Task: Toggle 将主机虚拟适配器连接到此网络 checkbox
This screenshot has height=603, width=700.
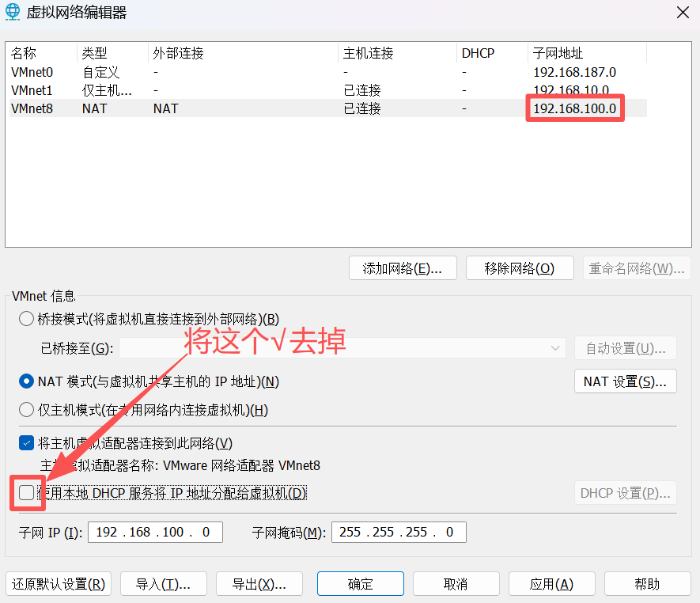Action: [x=26, y=443]
